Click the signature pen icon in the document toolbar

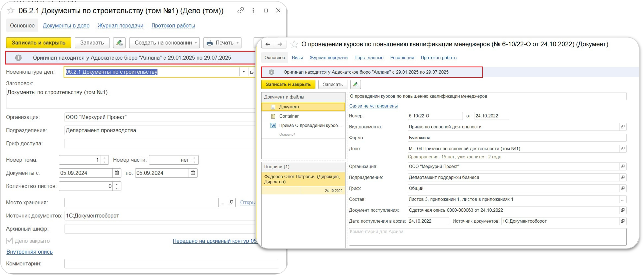pyautogui.click(x=355, y=85)
